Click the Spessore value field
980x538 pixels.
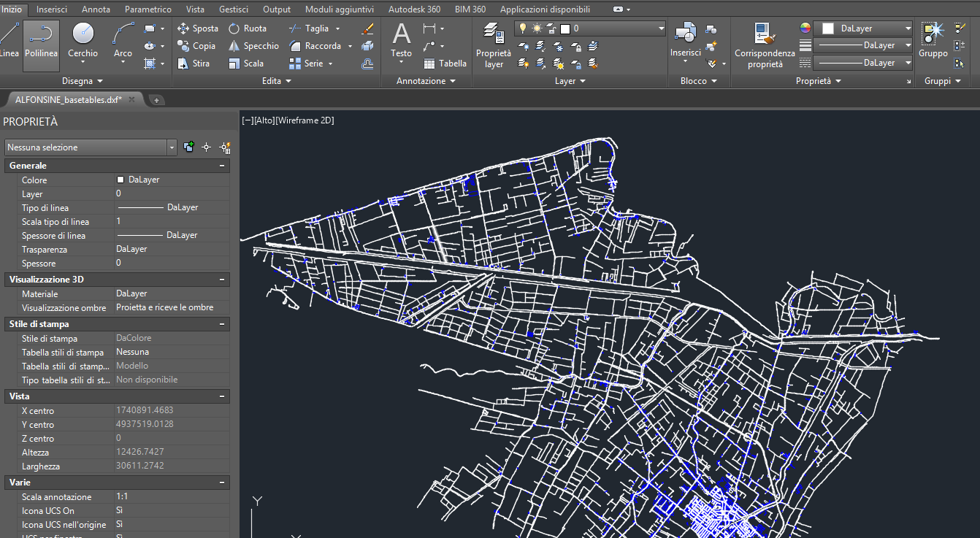click(172, 263)
